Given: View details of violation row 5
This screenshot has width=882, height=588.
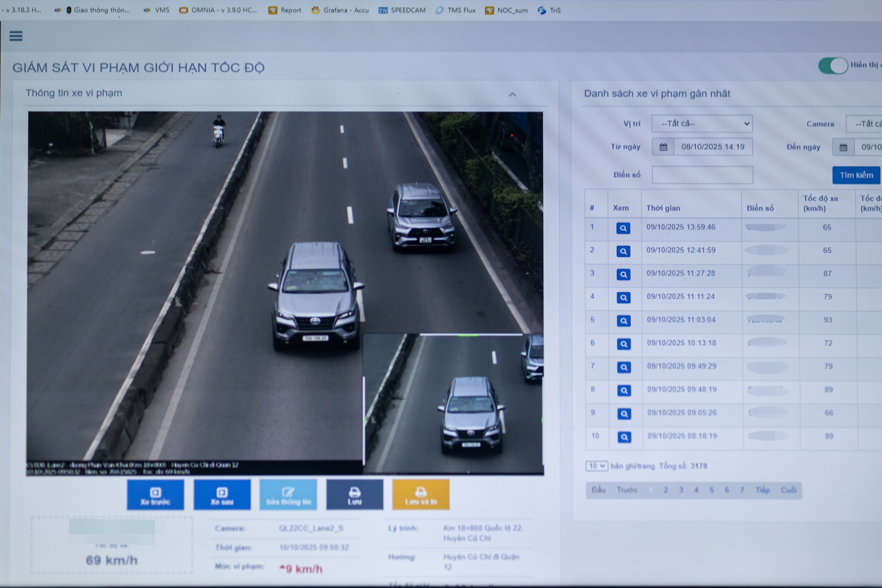Looking at the screenshot, I should pyautogui.click(x=624, y=320).
